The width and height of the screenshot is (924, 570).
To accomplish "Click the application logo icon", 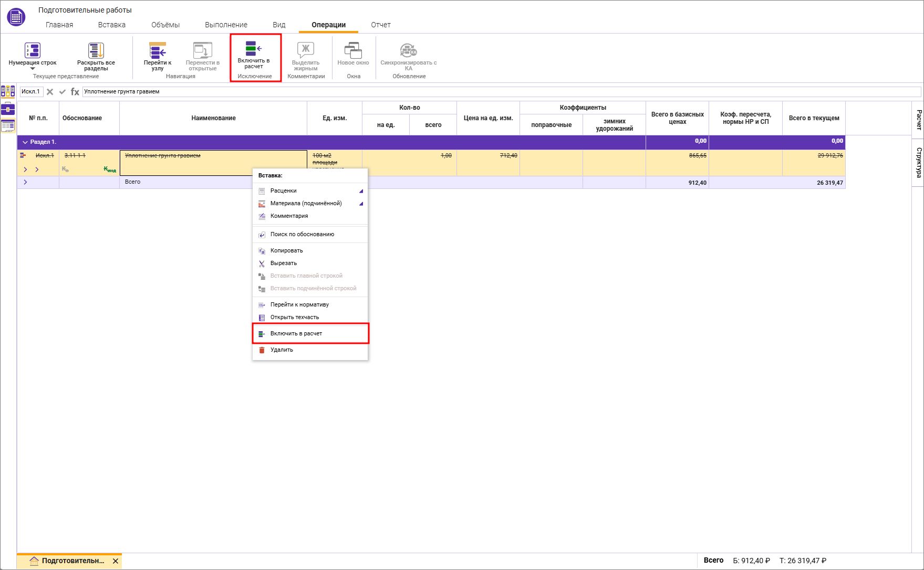I will [16, 17].
